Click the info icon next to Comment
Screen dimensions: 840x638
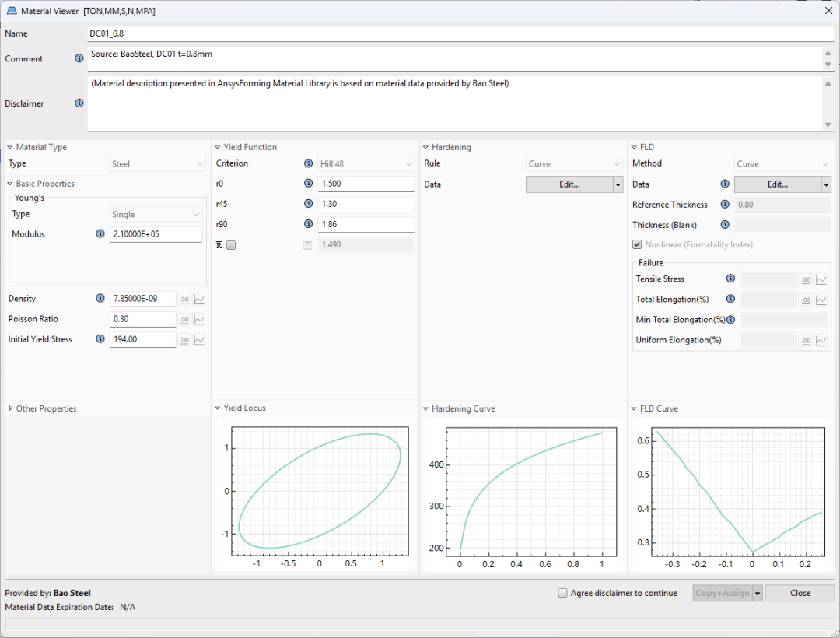tap(79, 58)
